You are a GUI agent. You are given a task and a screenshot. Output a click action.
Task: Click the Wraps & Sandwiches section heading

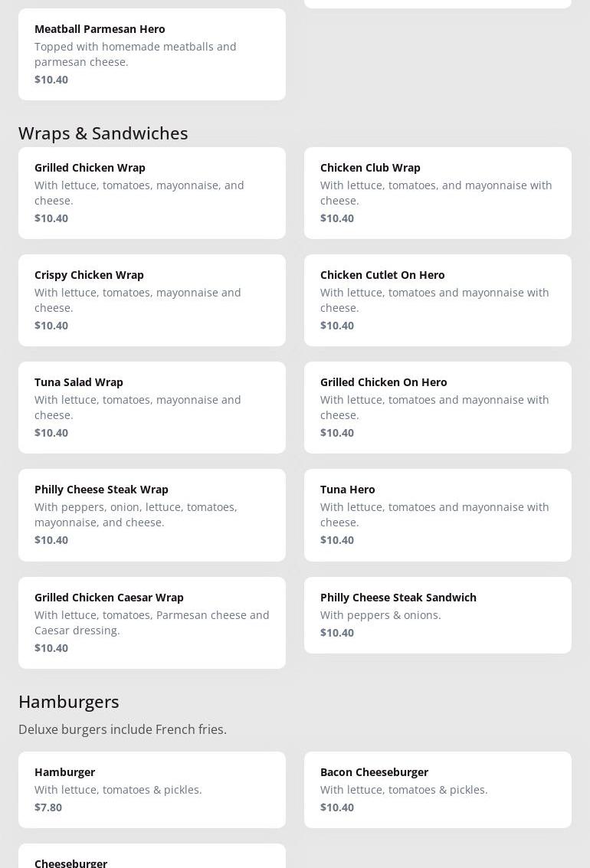103,133
